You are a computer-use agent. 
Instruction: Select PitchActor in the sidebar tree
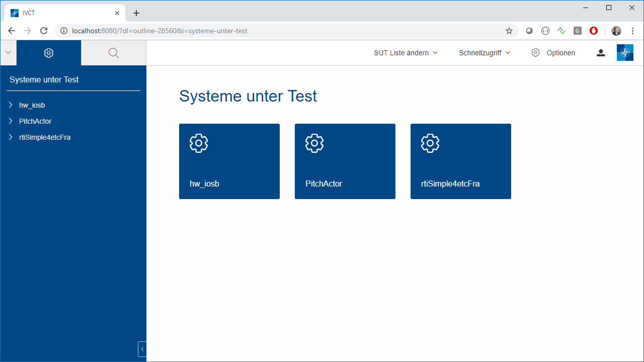pos(35,121)
